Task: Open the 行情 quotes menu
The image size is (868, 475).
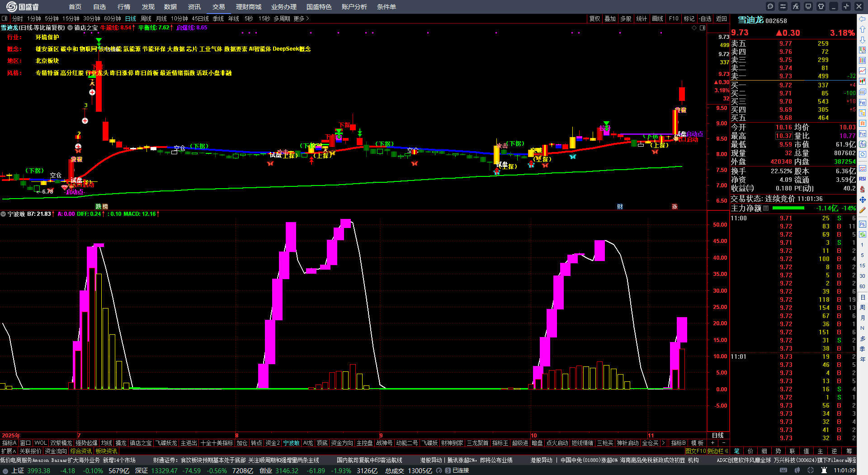Action: 124,7
